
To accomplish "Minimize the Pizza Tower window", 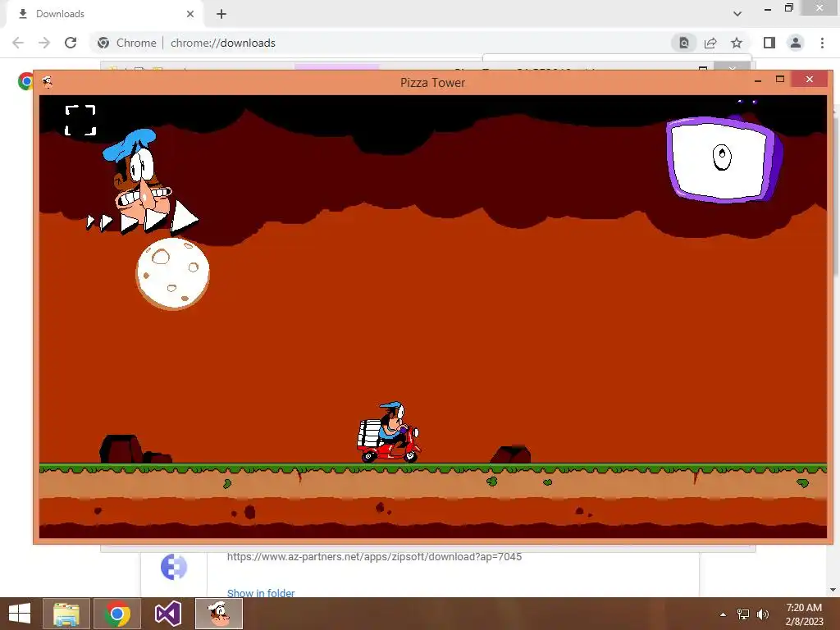I will [x=757, y=80].
